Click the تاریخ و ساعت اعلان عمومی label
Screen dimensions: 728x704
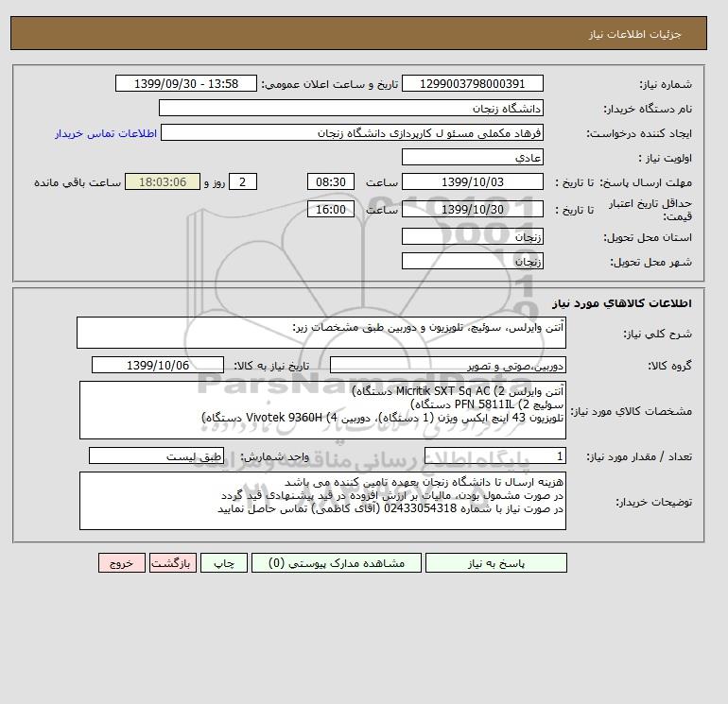[x=330, y=84]
